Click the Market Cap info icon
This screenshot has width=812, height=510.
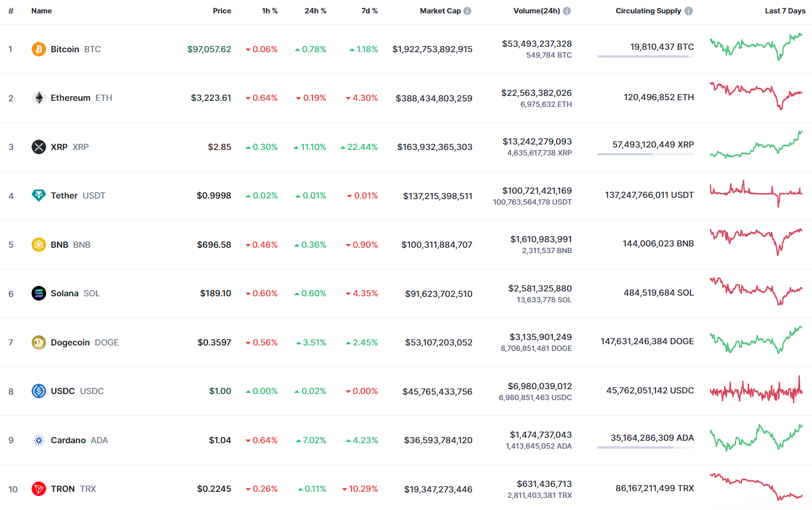(x=467, y=11)
